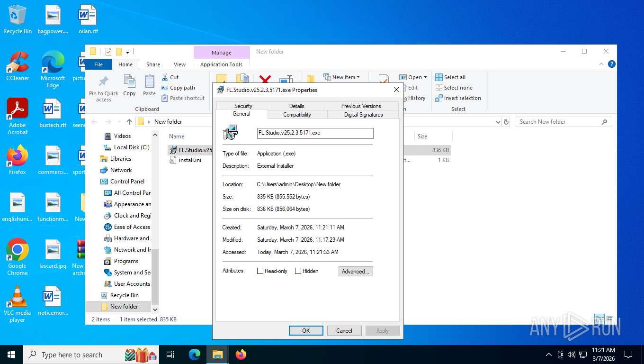The image size is (644, 364).
Task: Collapse the ribbon with chevron
Action: 602,64
